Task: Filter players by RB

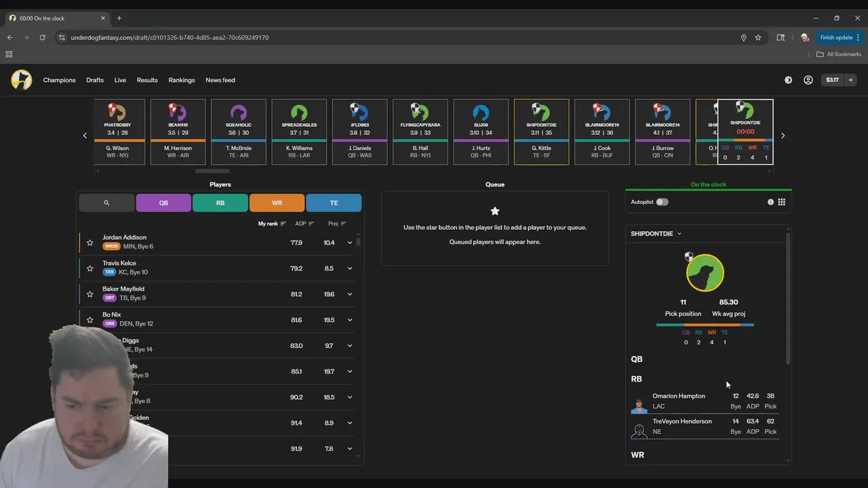Action: pos(220,203)
